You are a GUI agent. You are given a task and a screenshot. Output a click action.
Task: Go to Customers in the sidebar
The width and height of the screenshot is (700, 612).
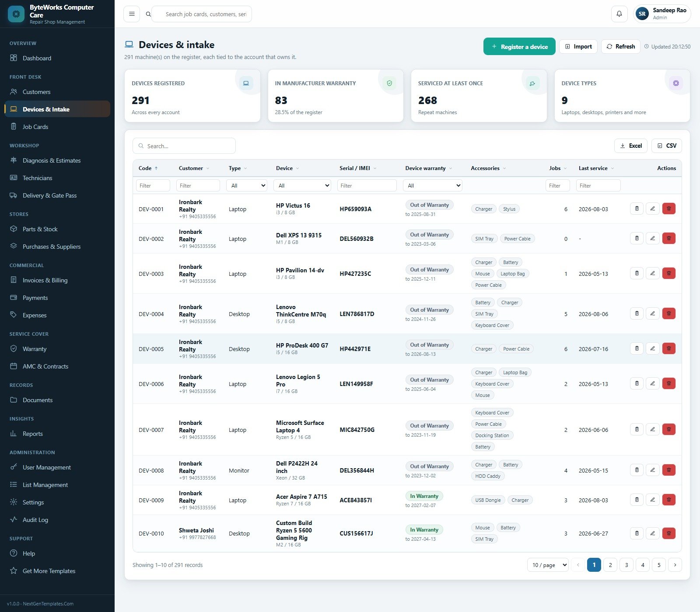point(57,92)
